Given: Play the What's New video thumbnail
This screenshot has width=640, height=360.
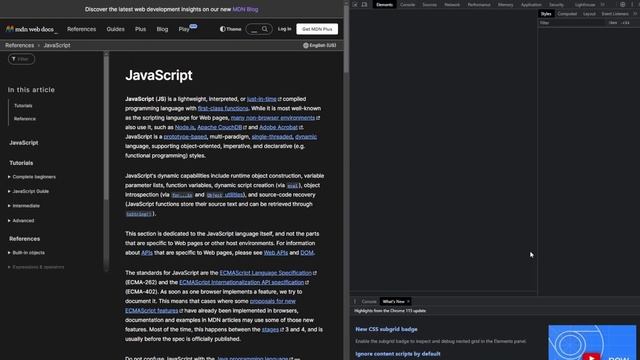Looking at the screenshot, I should (x=592, y=342).
